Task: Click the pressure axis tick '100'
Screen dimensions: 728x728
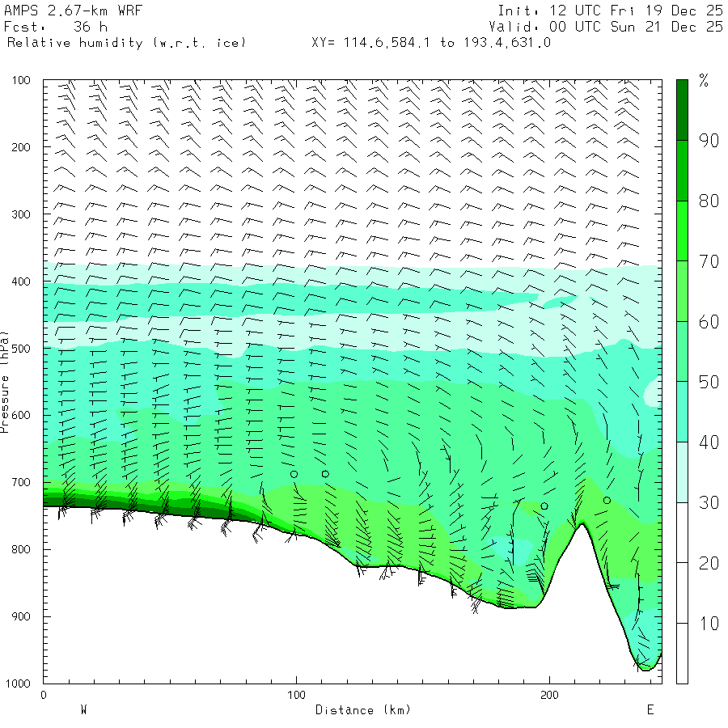Action: pyautogui.click(x=21, y=80)
